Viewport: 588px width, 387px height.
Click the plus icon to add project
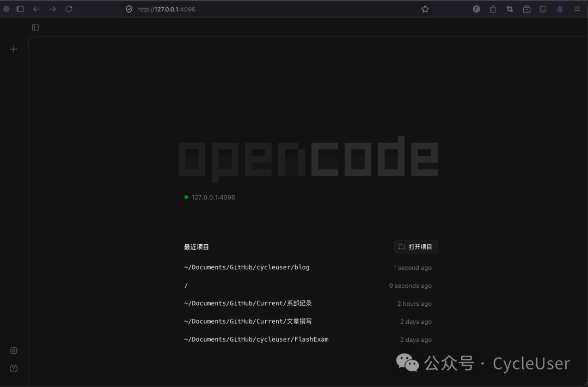14,49
